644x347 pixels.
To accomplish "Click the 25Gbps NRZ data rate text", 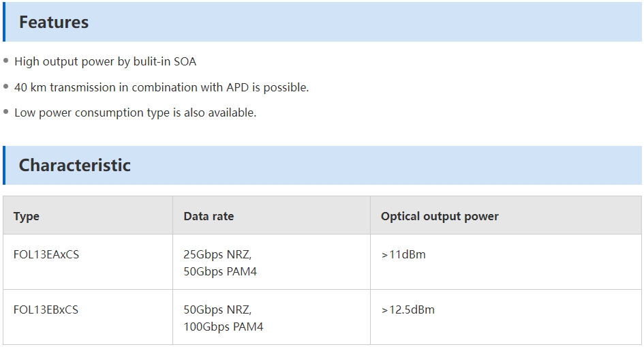I will point(217,254).
